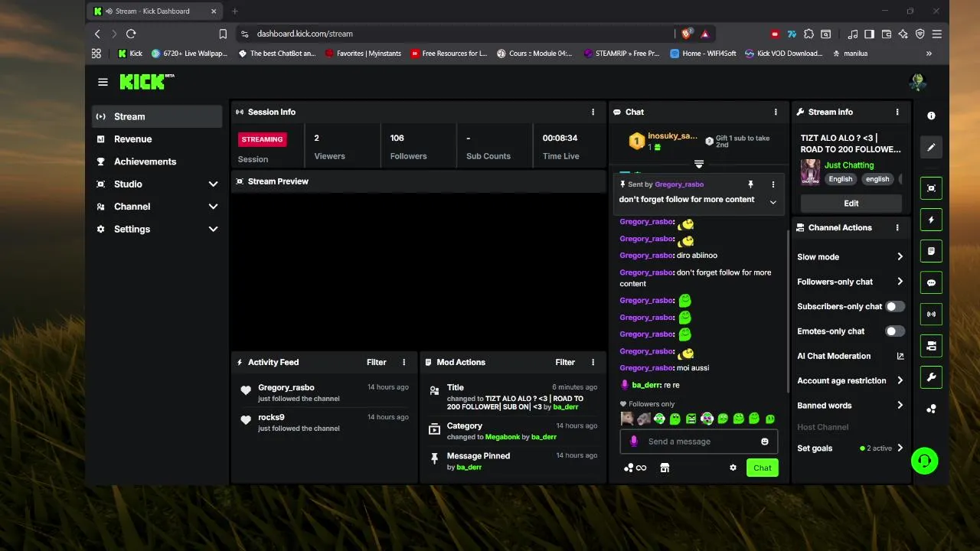Open Kick VOD Download bookmark
980x551 pixels.
[783, 54]
